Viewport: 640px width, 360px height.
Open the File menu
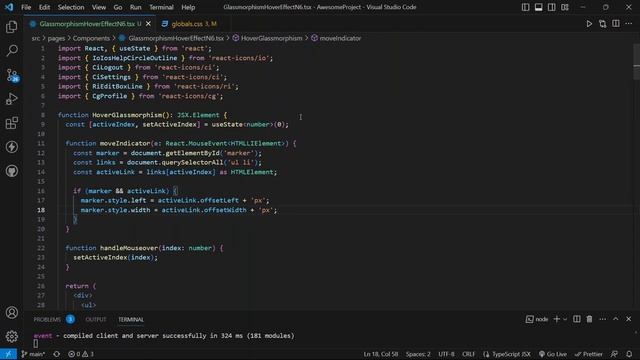tap(26, 7)
